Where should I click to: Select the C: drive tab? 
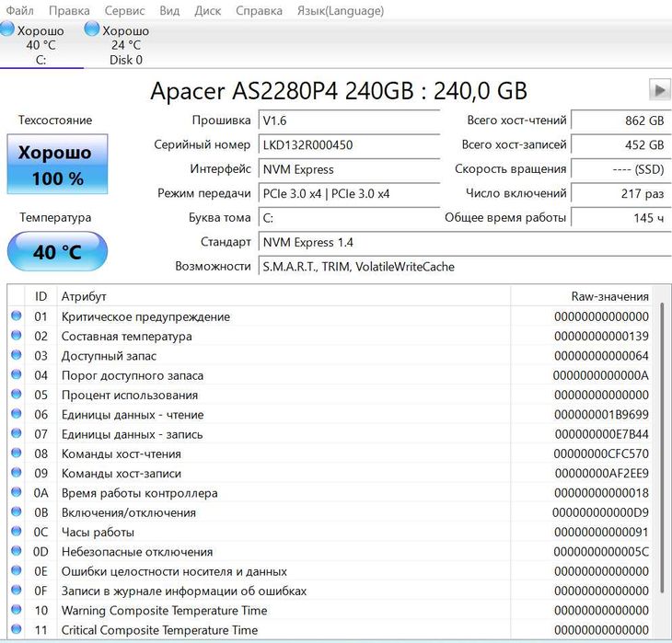click(x=41, y=44)
